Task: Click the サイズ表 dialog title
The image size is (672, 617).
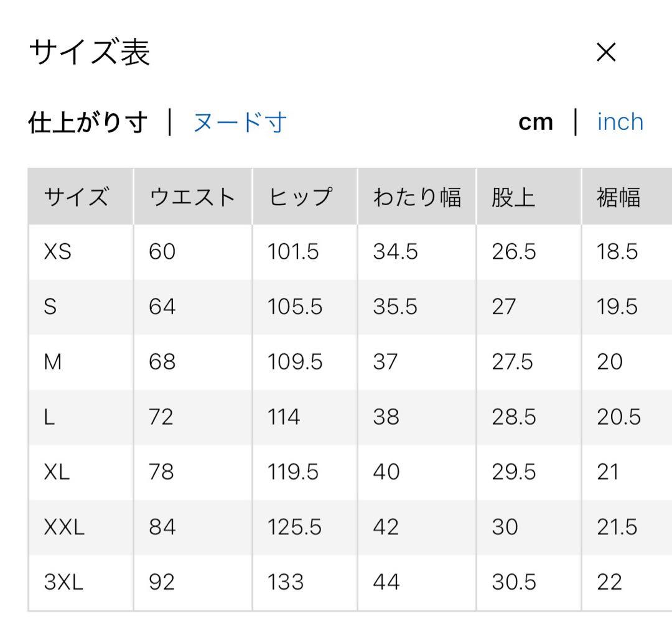Action: tap(90, 53)
